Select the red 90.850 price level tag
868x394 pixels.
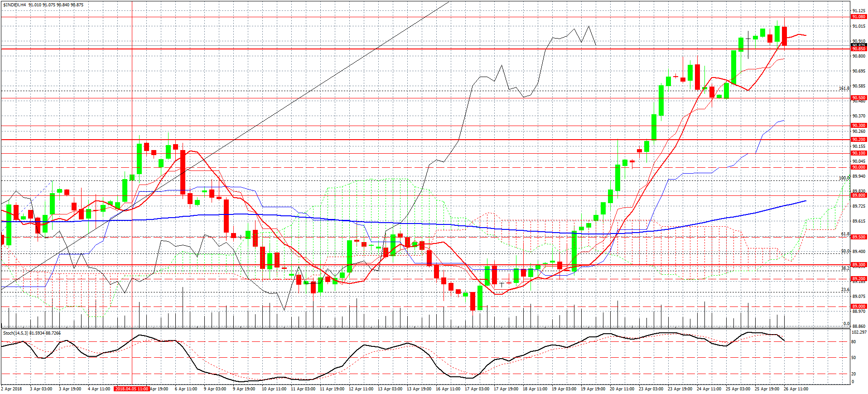click(859, 49)
